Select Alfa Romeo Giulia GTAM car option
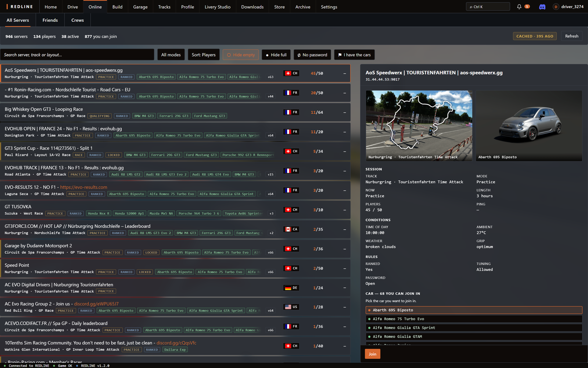Viewport: 588px width, 368px height. click(x=474, y=337)
